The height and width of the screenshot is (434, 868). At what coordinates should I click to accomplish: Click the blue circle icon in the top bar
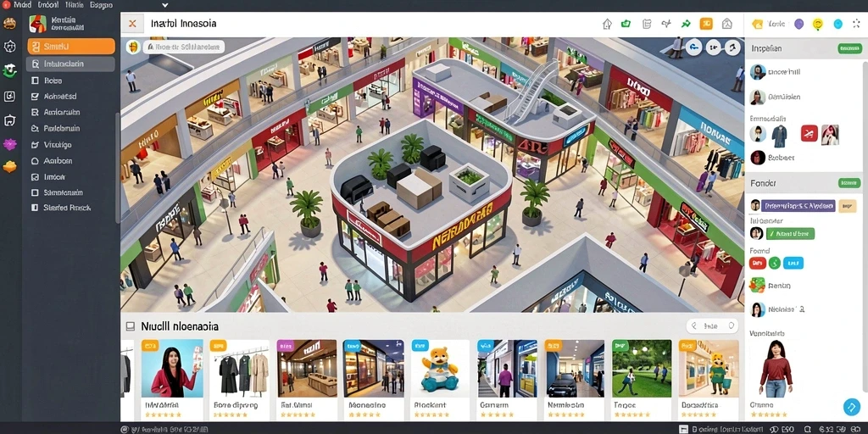click(838, 24)
